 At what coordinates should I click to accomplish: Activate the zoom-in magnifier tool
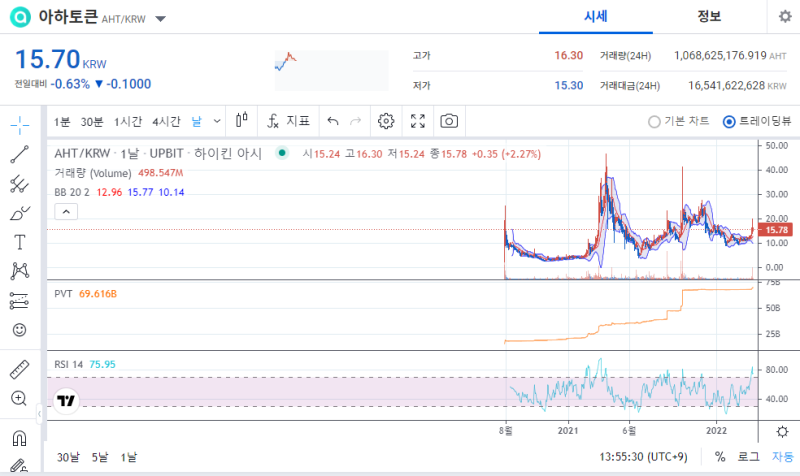pos(19,398)
